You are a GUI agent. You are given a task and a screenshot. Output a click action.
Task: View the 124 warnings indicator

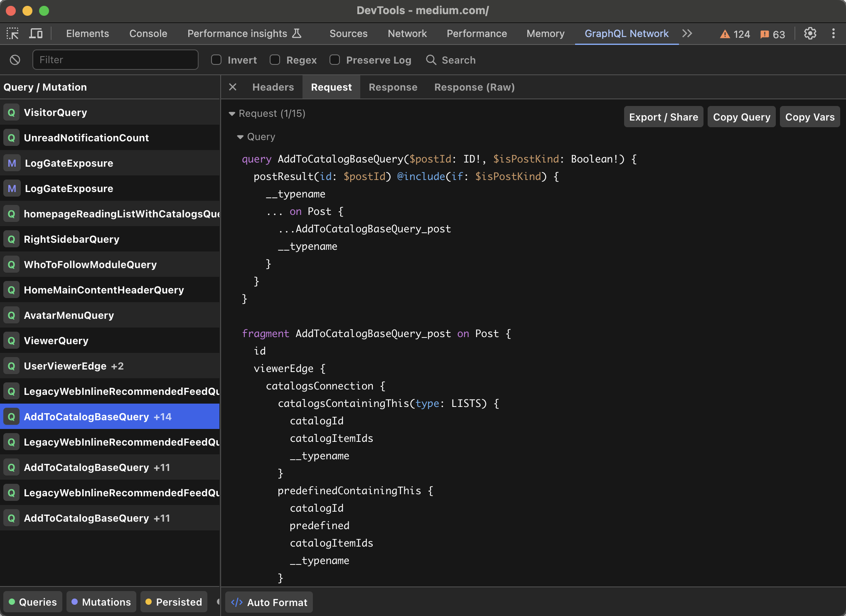click(x=735, y=34)
